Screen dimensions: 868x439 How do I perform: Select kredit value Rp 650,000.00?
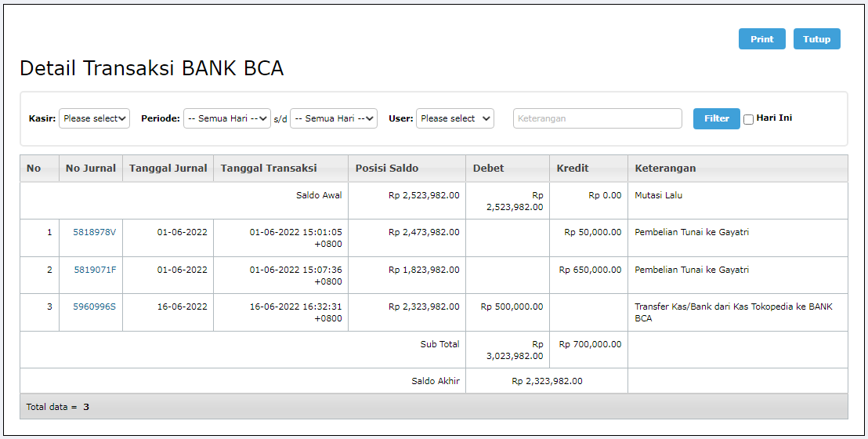coord(590,270)
